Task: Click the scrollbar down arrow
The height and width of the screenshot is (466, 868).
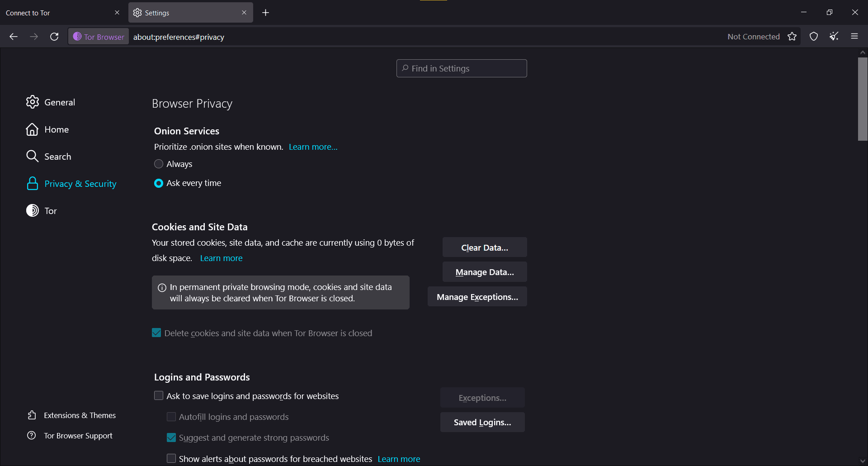Action: (x=863, y=461)
